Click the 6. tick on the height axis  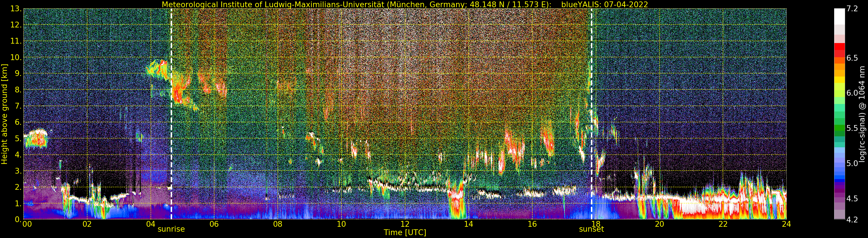point(18,122)
